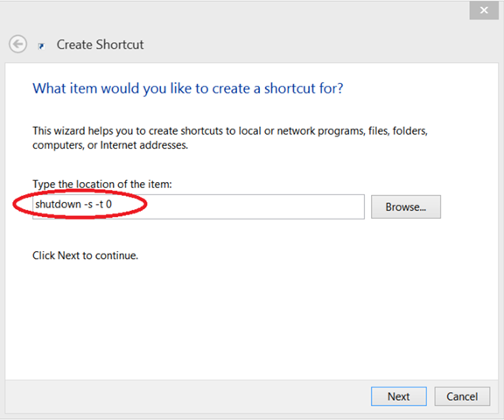Click on the 'shutdown -s -t 0' text
This screenshot has width=504, height=420.
tap(73, 205)
